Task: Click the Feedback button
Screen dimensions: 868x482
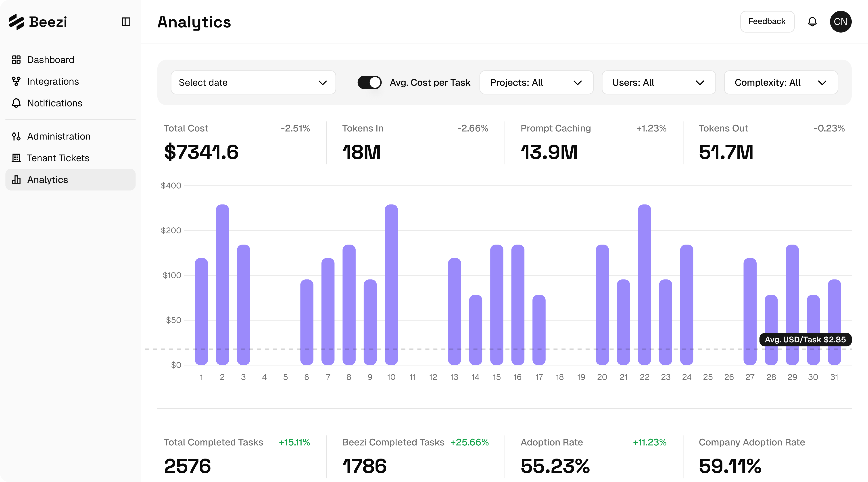Action: [x=767, y=22]
